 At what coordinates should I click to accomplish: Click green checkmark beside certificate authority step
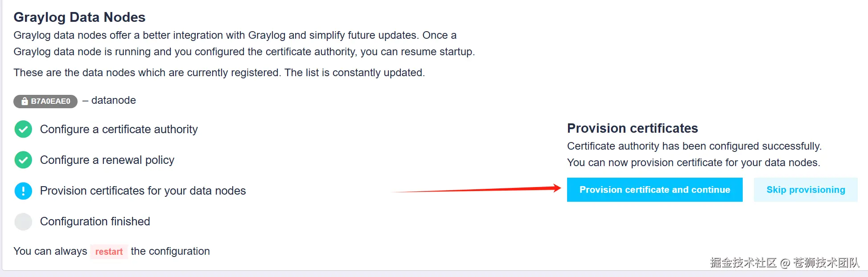23,129
